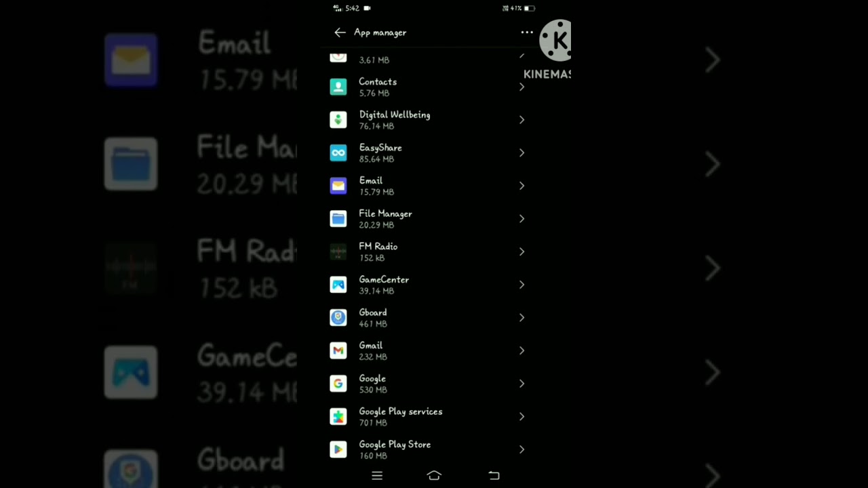Select the Google app name

click(x=372, y=378)
